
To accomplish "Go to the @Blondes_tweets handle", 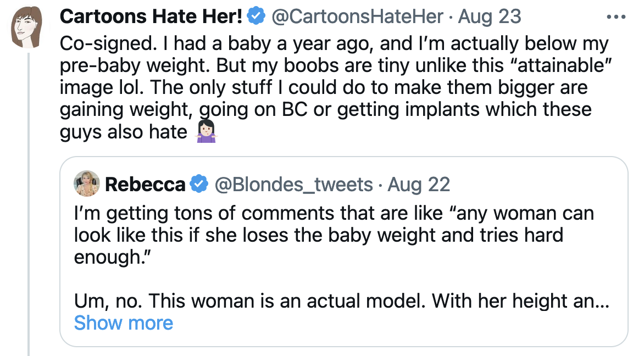I will click(x=293, y=185).
